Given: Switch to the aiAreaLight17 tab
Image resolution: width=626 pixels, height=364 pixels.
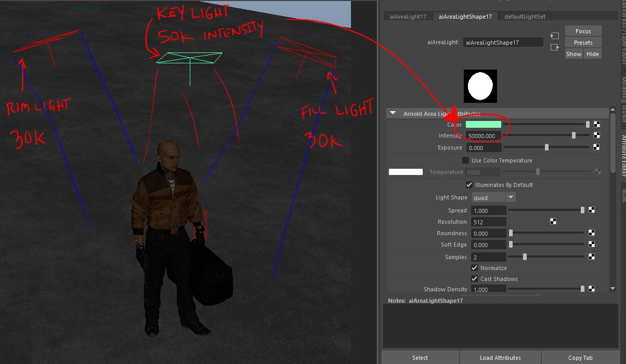Looking at the screenshot, I should click(x=408, y=17).
